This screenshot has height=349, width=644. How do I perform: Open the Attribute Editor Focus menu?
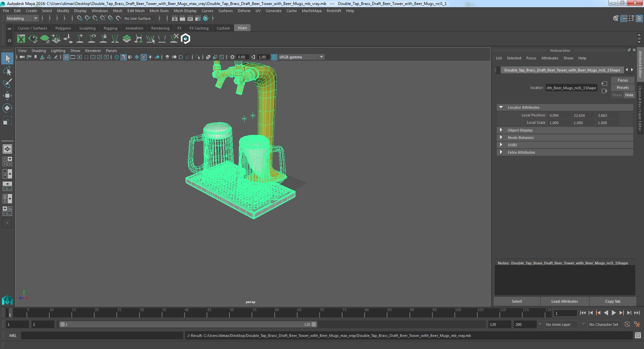tap(531, 58)
